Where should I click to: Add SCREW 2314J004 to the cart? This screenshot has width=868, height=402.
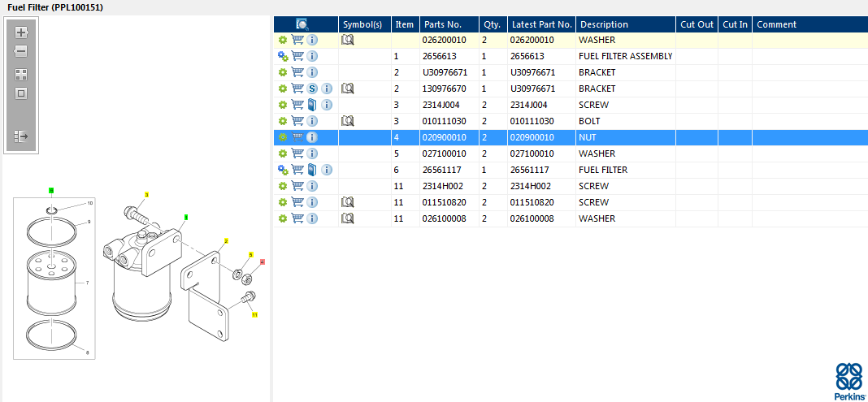[x=297, y=105]
